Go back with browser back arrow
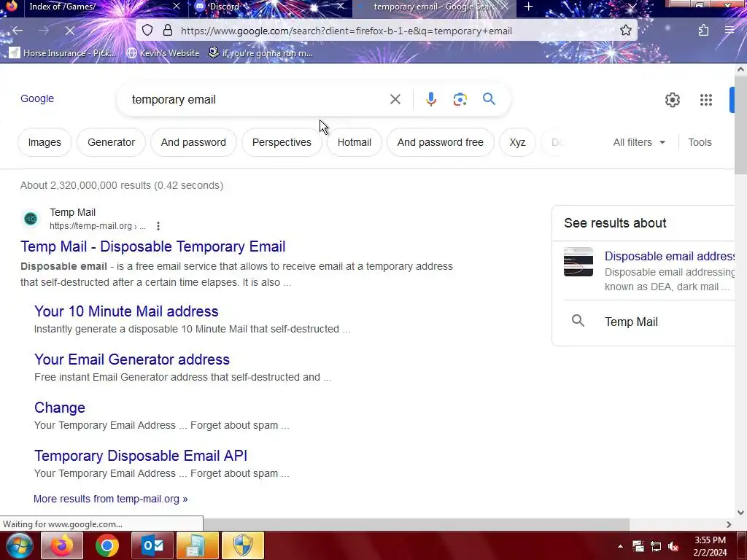The height and width of the screenshot is (560, 747). [18, 31]
